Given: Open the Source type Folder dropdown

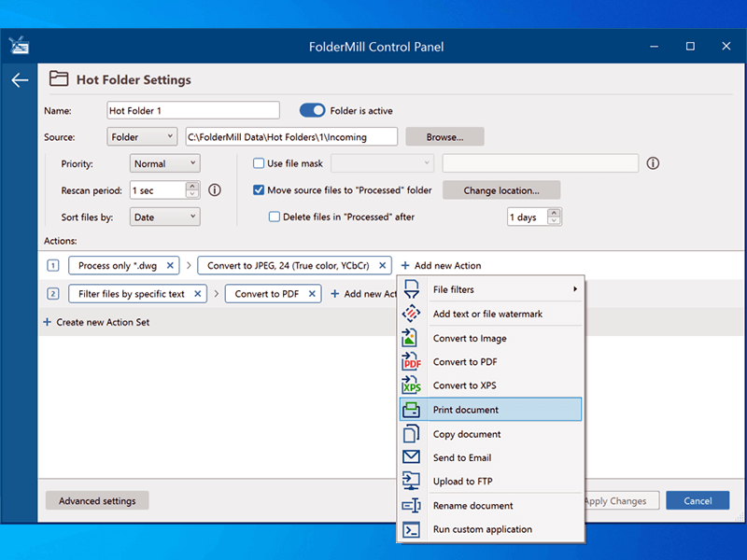Looking at the screenshot, I should (x=141, y=136).
